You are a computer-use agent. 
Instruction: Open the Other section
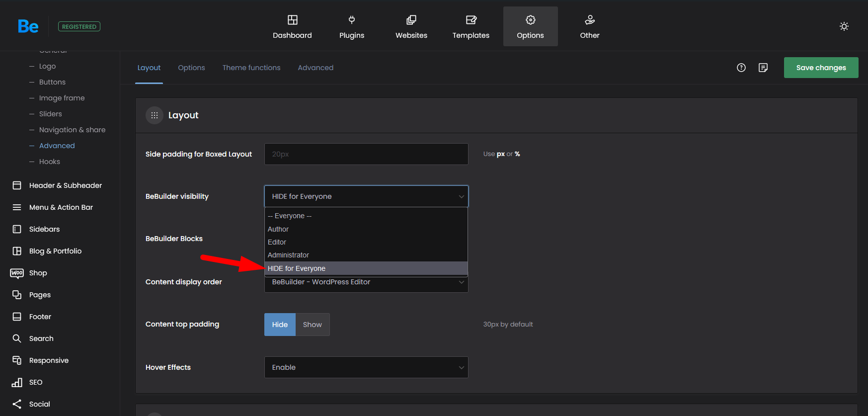pos(590,26)
